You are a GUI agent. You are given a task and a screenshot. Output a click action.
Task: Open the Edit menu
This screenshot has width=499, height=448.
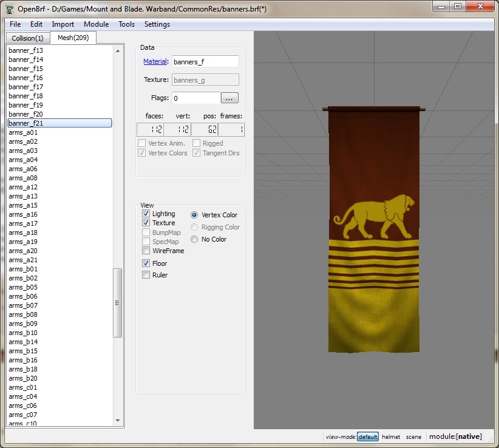(36, 24)
